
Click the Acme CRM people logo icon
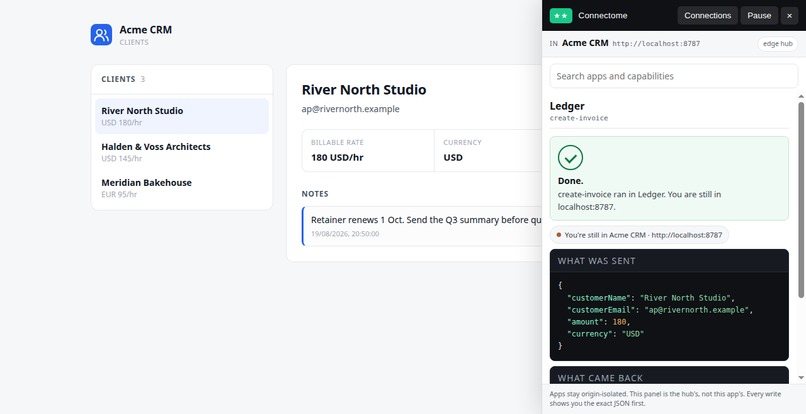(101, 34)
